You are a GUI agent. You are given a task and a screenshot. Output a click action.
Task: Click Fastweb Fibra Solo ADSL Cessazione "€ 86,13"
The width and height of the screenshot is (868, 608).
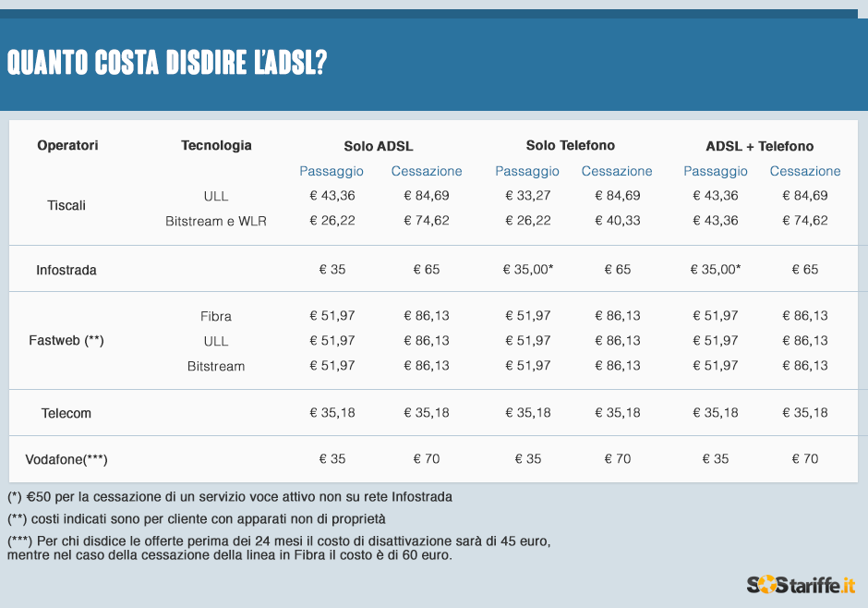click(427, 316)
